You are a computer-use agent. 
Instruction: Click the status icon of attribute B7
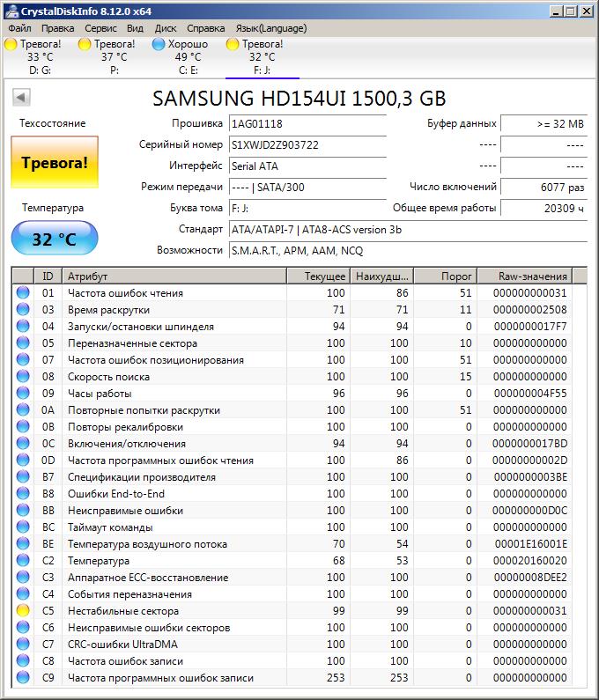tap(23, 476)
